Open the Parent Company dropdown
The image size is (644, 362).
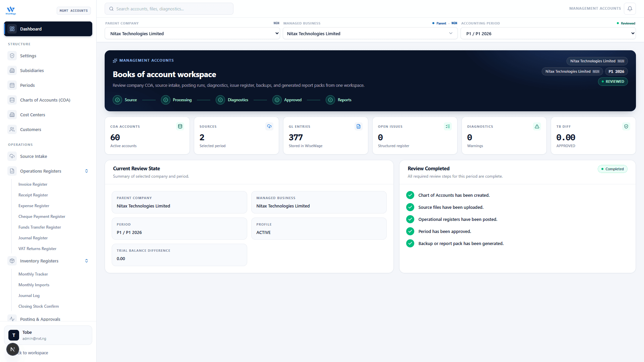tap(192, 34)
